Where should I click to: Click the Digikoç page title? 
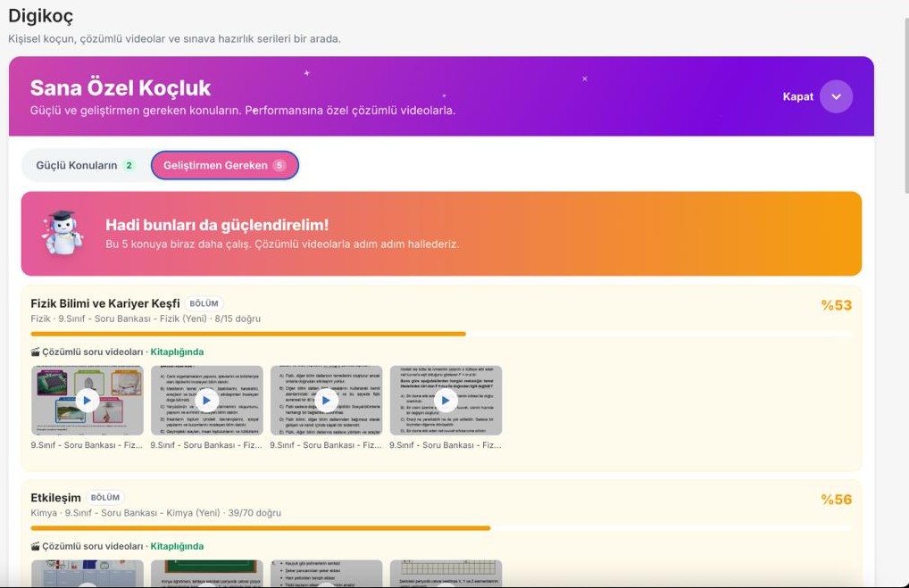[x=40, y=16]
